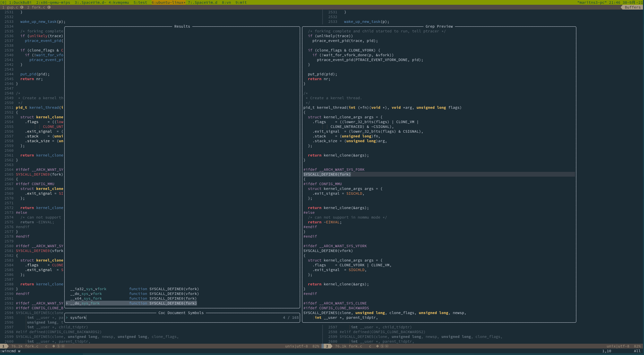This screenshot has width=644, height=355.
Task: Click the diamond icon in left statusline
Action: (54, 346)
